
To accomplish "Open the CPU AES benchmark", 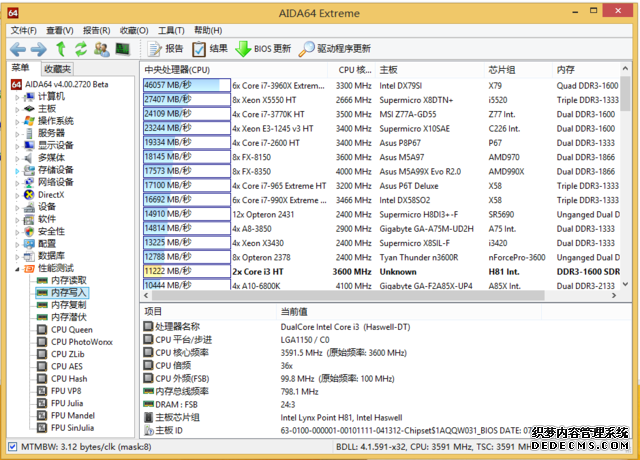I will (x=60, y=367).
